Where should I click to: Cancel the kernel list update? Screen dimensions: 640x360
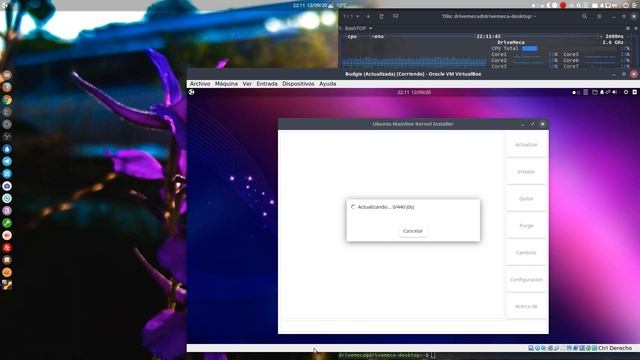413,231
